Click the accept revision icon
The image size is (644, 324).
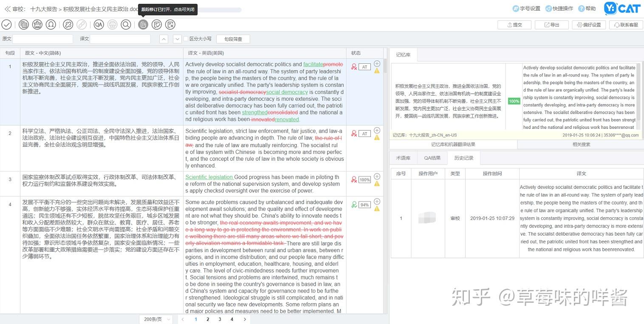click(x=157, y=24)
